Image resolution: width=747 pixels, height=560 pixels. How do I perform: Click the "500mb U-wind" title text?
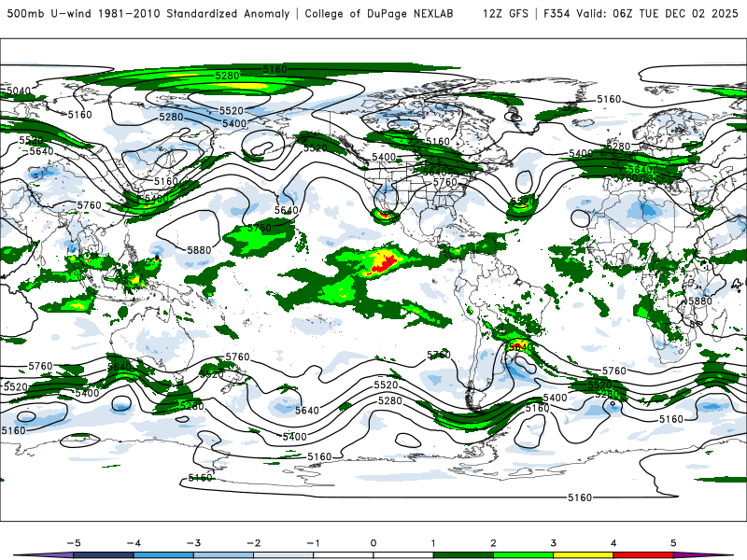point(49,14)
